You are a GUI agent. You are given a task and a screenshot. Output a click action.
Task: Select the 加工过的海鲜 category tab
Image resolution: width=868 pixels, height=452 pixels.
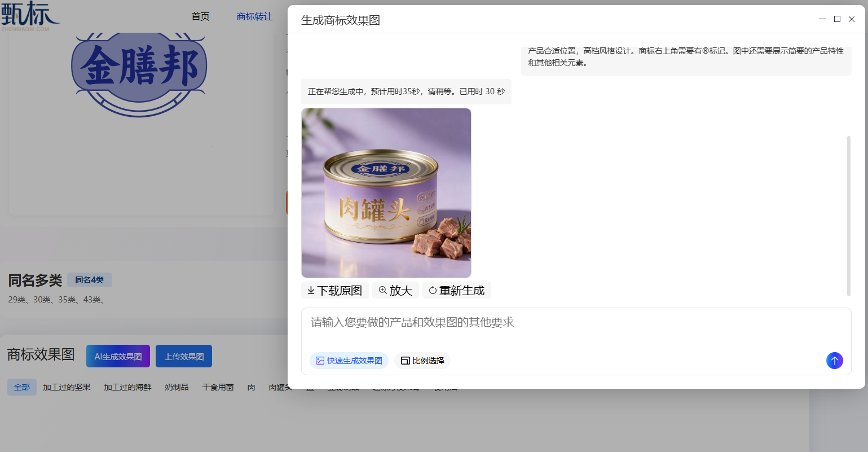coord(127,387)
